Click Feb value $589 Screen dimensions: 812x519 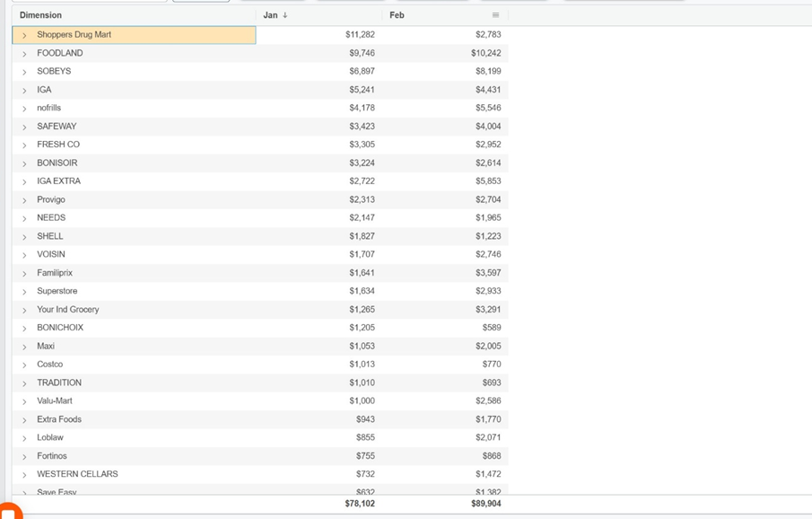coord(492,327)
